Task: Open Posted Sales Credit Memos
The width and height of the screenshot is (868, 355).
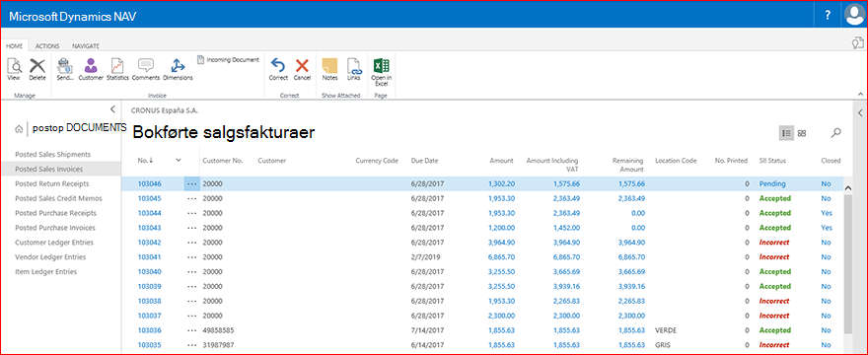Action: 58,198
